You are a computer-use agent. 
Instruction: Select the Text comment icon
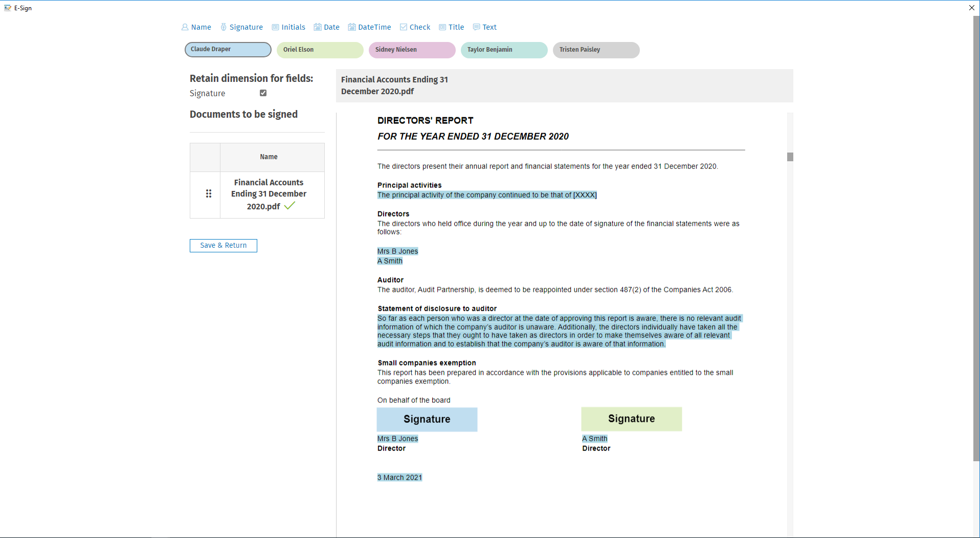tap(476, 27)
